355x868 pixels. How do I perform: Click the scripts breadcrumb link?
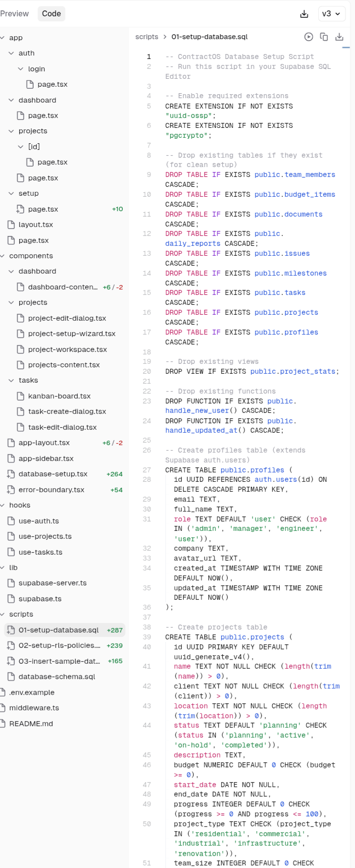[x=147, y=37]
